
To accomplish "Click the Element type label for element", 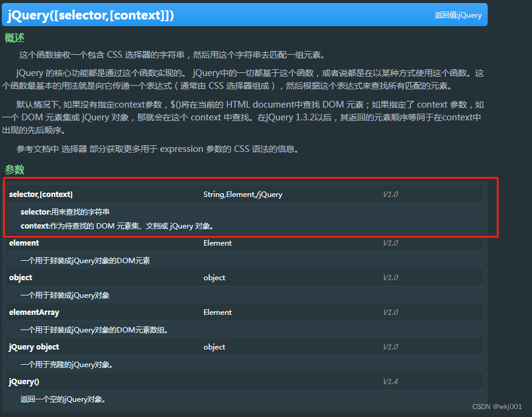I will click(217, 243).
